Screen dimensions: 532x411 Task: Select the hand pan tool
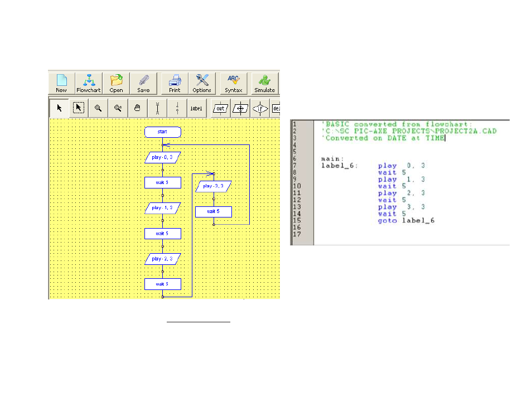(137, 108)
